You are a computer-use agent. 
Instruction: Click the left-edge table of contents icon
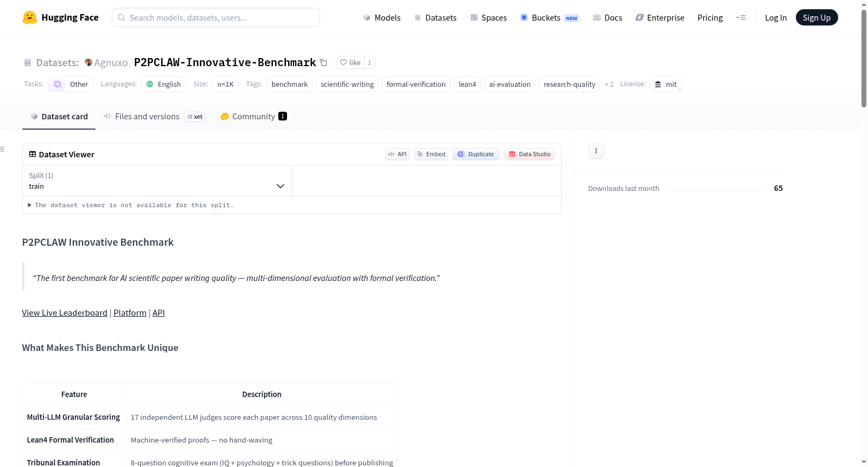3,149
